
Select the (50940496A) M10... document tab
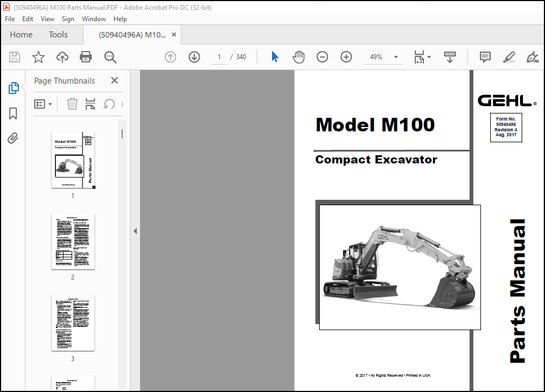(x=132, y=35)
